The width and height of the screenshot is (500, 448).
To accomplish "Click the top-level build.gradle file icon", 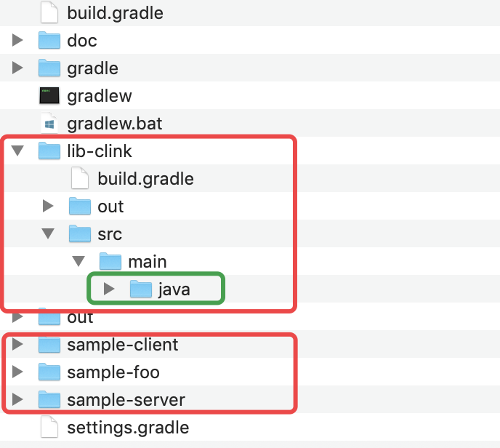I will point(49,13).
